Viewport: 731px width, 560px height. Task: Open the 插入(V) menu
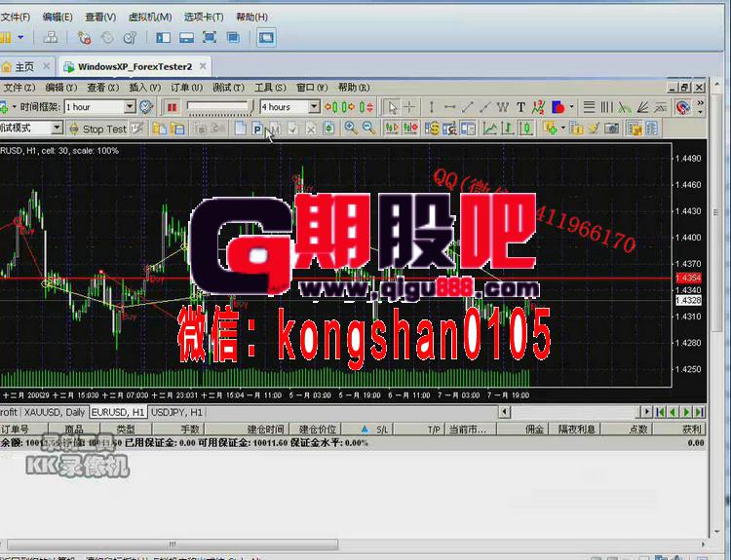coord(145,88)
